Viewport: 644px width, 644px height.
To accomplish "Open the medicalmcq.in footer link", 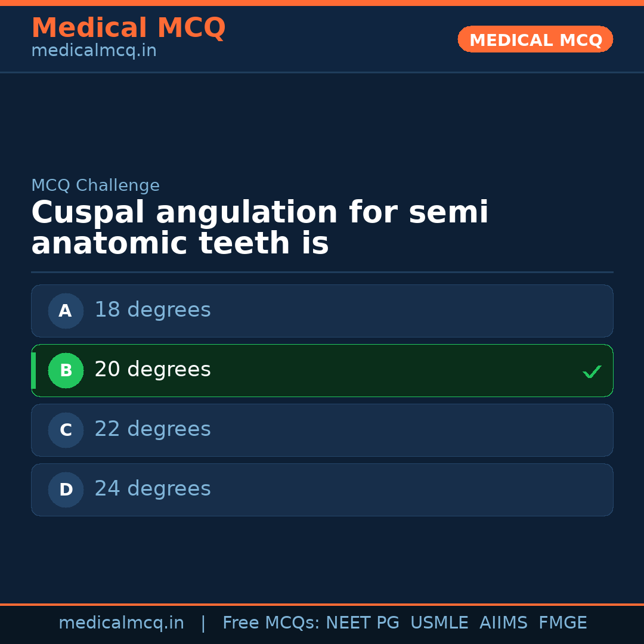I will pos(121,623).
